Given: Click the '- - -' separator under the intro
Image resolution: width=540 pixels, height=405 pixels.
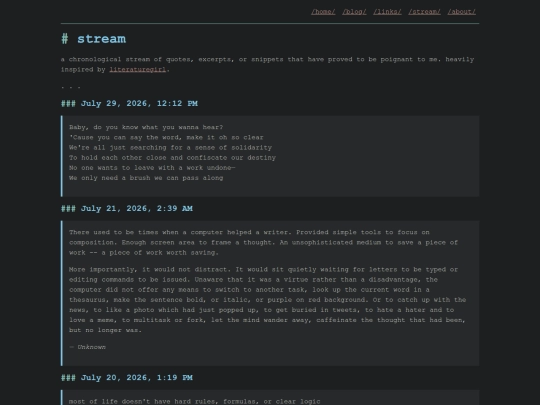Looking at the screenshot, I should tap(71, 87).
